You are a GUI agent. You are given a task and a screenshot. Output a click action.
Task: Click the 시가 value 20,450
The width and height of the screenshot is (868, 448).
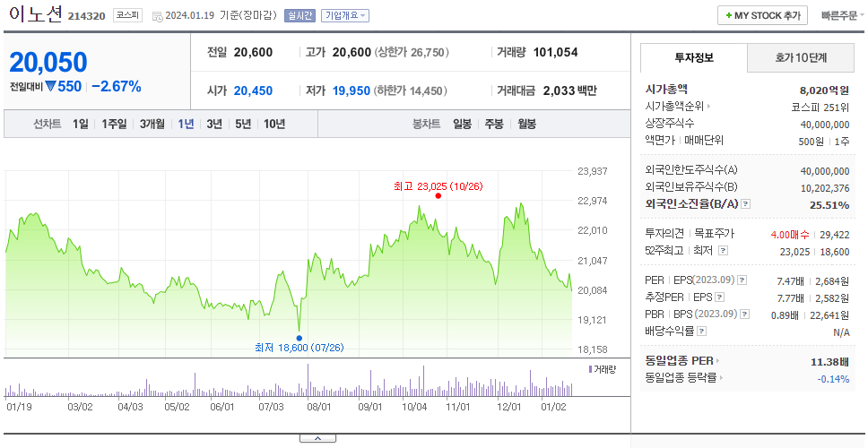253,90
